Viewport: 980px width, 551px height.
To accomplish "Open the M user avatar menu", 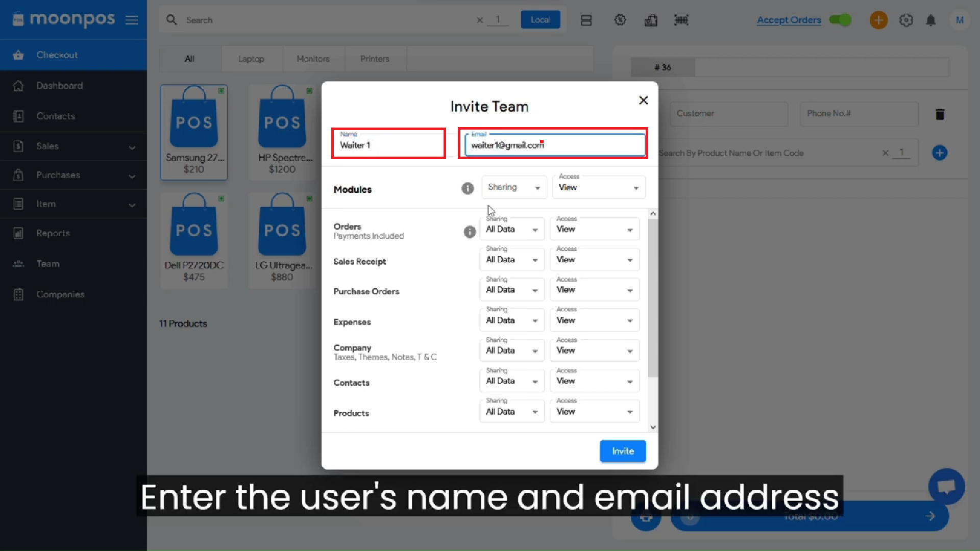I will point(960,20).
